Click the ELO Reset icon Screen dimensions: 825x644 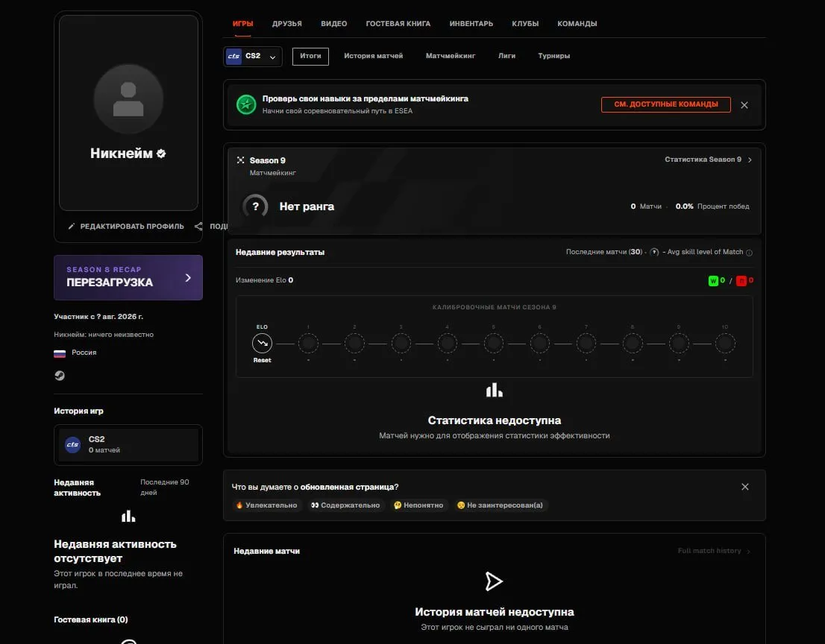[262, 344]
